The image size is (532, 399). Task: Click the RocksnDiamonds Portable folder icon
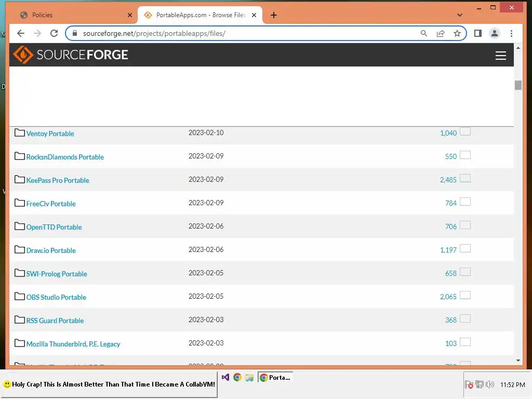coord(19,156)
